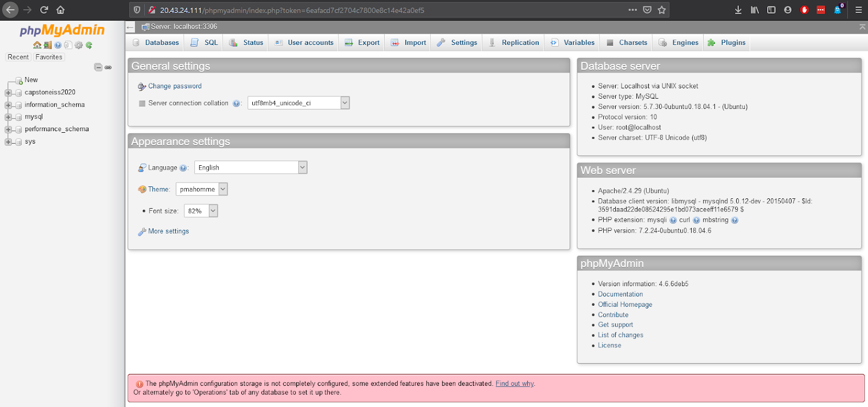This screenshot has width=868, height=407.
Task: Open Firefox hamburger menu
Action: [858, 10]
